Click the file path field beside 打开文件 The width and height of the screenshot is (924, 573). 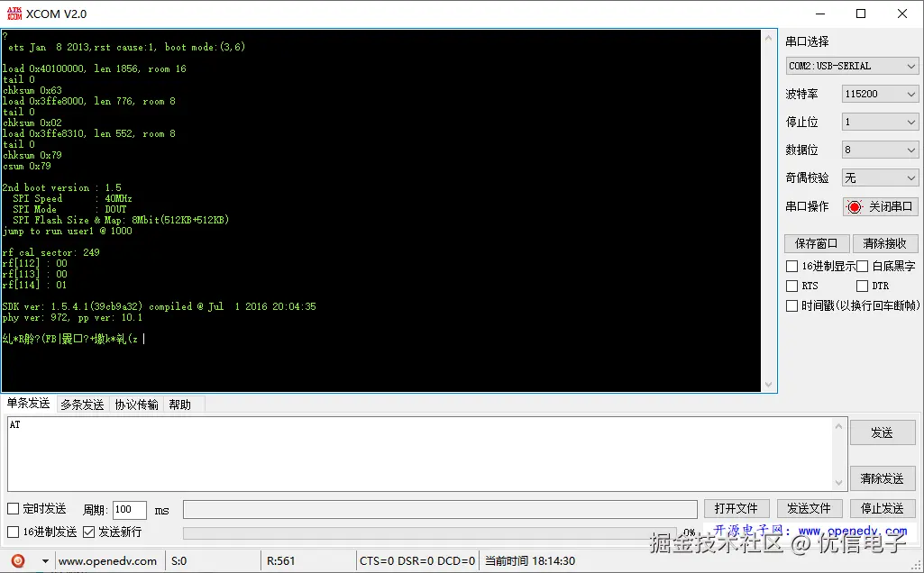[x=440, y=509]
